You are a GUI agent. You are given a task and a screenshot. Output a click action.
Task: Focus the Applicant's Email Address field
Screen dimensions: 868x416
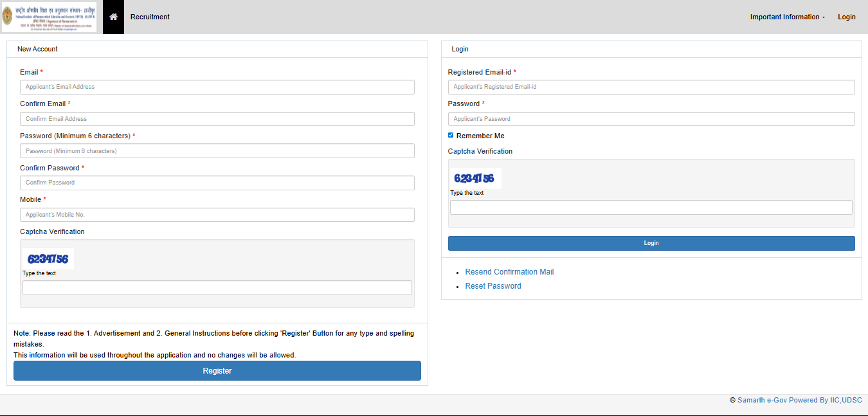[x=217, y=87]
